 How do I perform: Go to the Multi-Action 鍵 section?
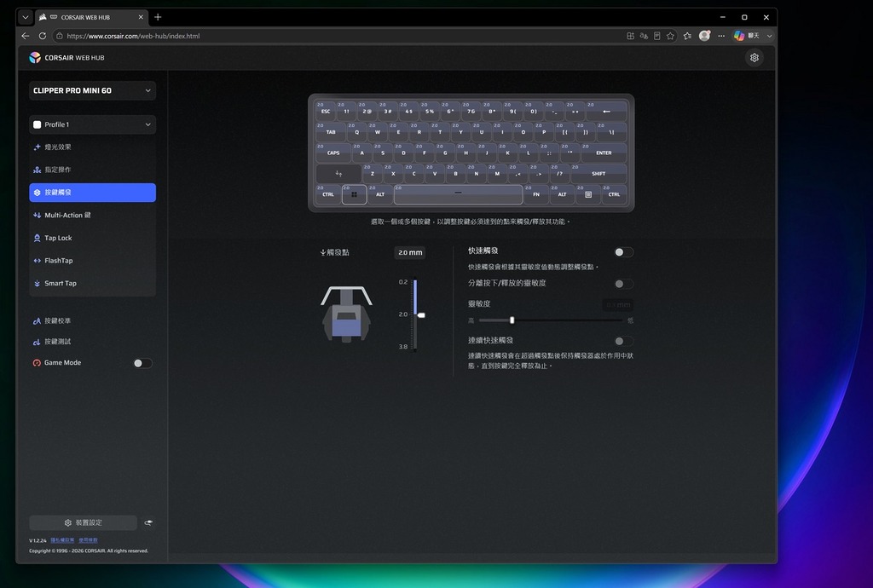92,216
